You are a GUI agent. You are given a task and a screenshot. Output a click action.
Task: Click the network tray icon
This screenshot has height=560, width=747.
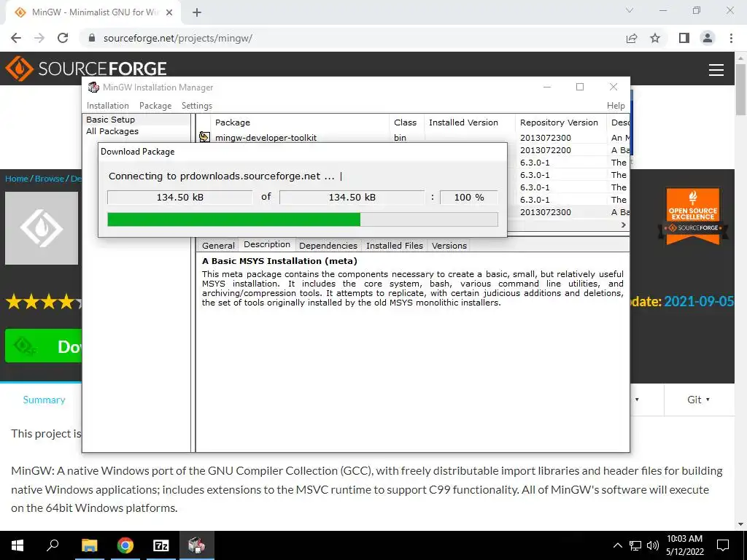click(x=635, y=545)
